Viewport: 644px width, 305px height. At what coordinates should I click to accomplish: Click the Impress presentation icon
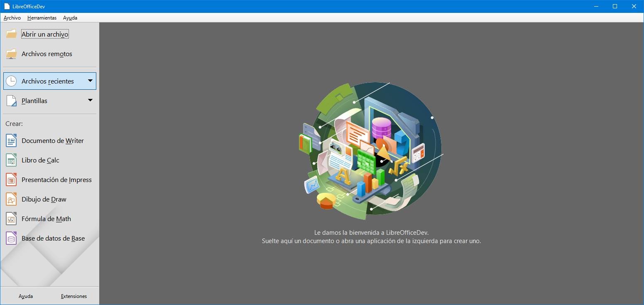pyautogui.click(x=11, y=180)
